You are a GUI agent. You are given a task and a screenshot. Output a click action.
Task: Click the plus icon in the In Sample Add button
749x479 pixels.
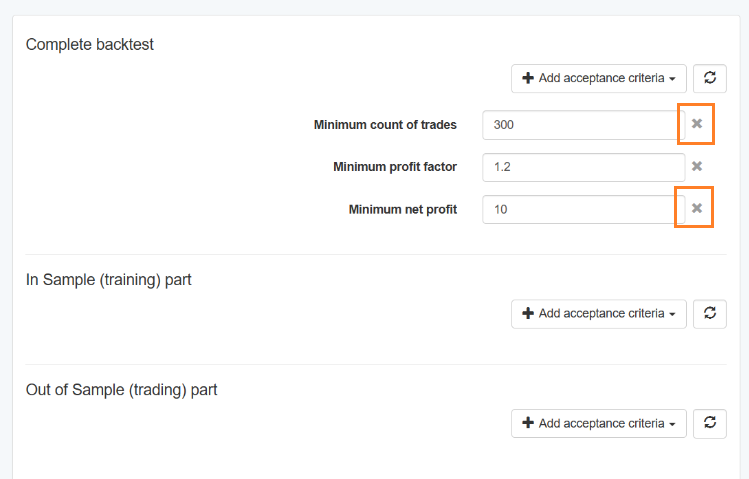[528, 313]
